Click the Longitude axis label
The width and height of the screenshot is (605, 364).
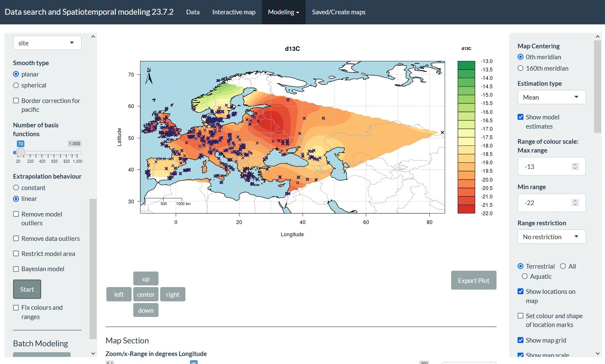click(x=292, y=235)
